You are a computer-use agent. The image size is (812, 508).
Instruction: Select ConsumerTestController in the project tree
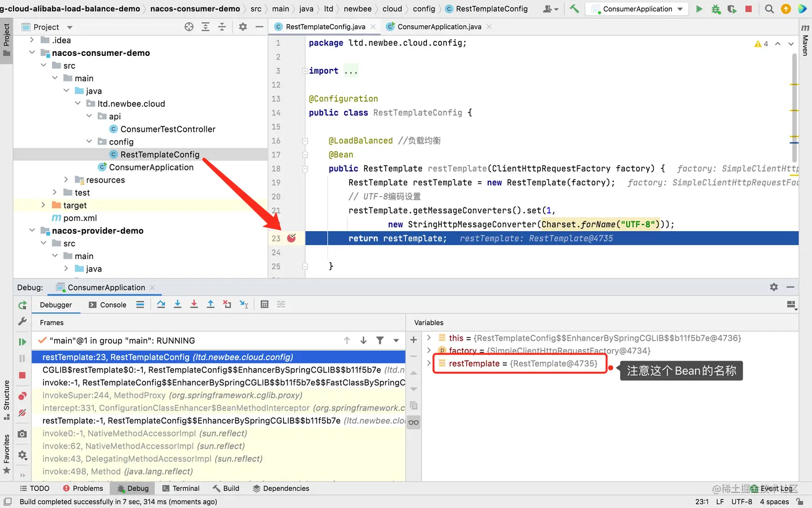tap(168, 129)
